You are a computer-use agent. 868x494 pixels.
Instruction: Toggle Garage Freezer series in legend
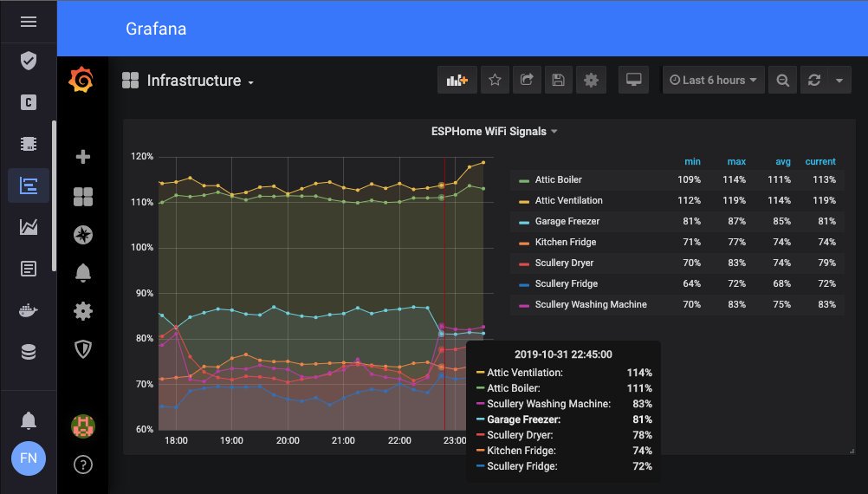pos(567,221)
